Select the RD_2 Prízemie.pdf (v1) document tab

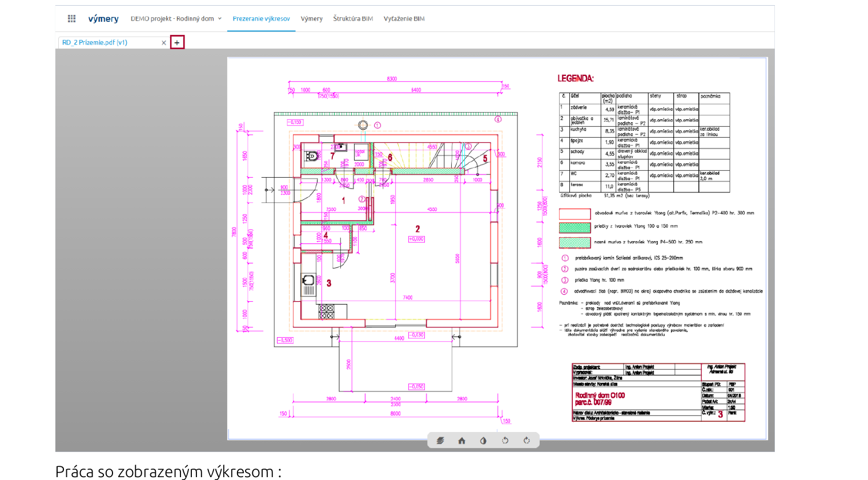point(95,42)
